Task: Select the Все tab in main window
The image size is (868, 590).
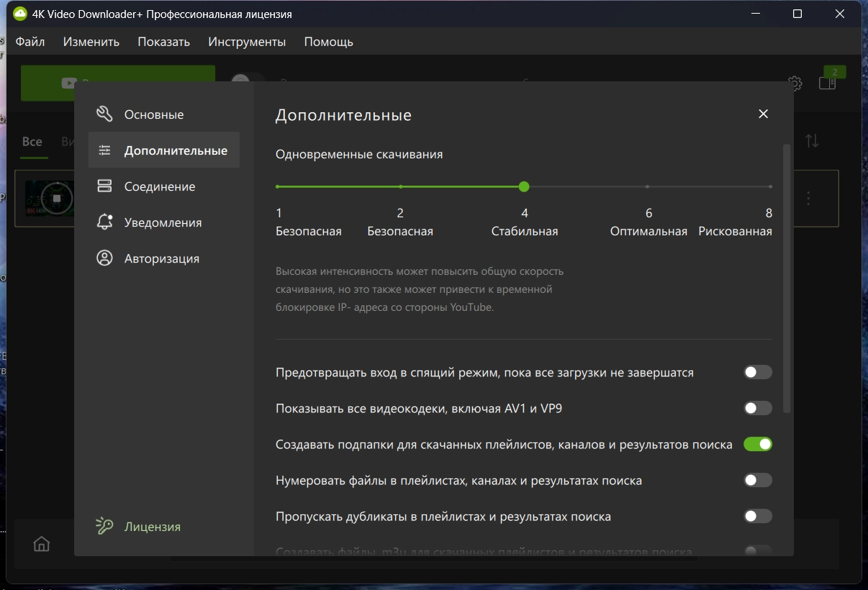Action: 32,142
